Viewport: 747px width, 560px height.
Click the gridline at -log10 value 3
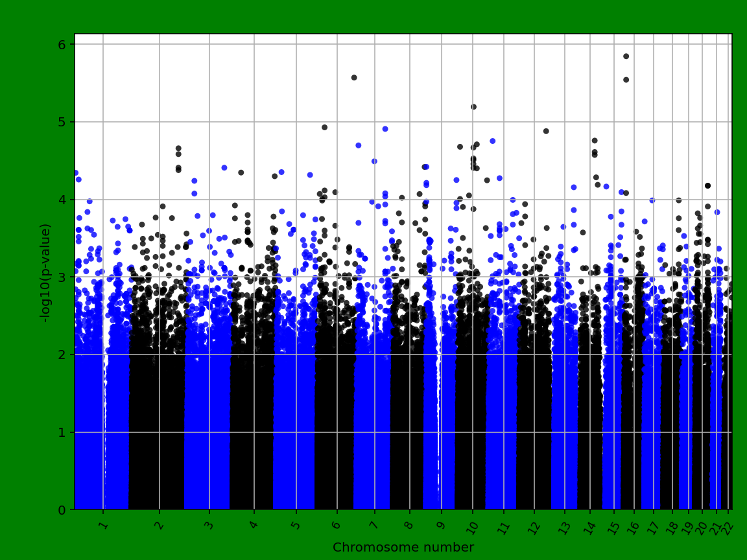point(259,276)
